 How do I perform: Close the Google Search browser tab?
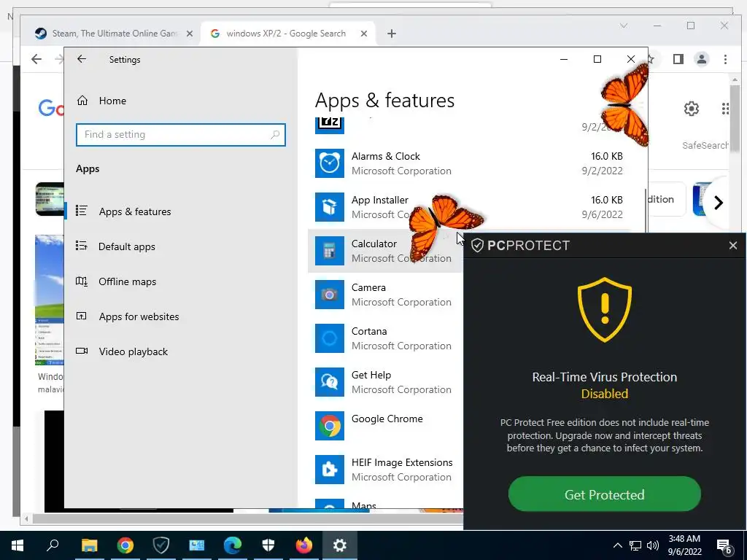(x=364, y=34)
